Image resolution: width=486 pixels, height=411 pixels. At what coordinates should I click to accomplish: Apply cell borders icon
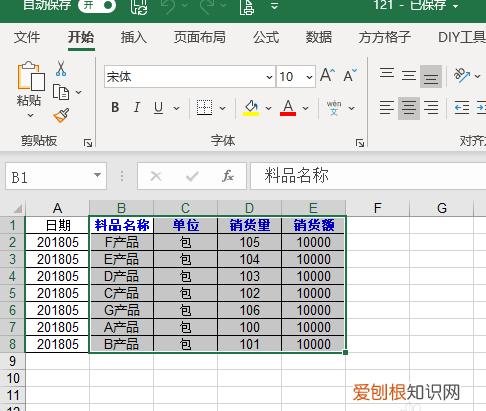(x=204, y=108)
